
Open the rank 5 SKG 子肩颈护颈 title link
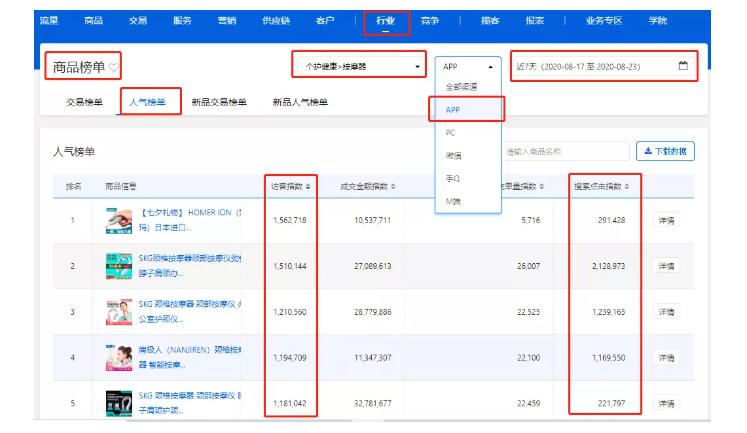click(x=190, y=403)
